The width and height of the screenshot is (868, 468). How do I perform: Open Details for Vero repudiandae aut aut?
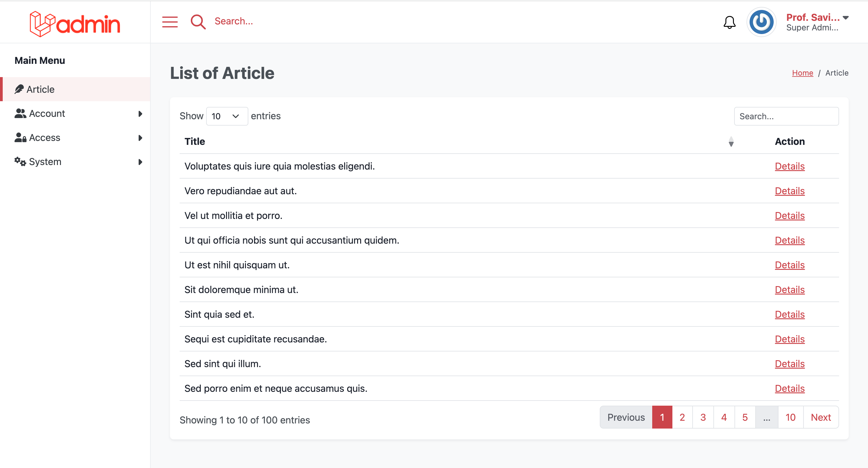tap(790, 191)
